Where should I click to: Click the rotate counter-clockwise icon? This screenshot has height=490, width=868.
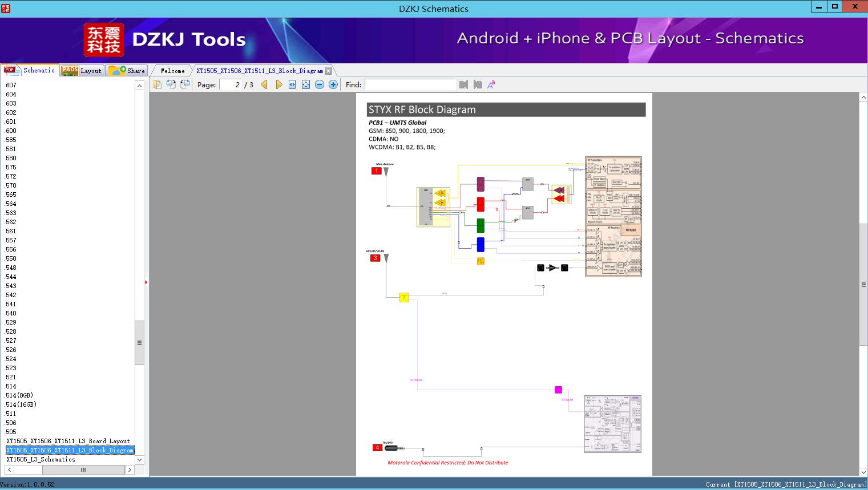click(x=171, y=84)
